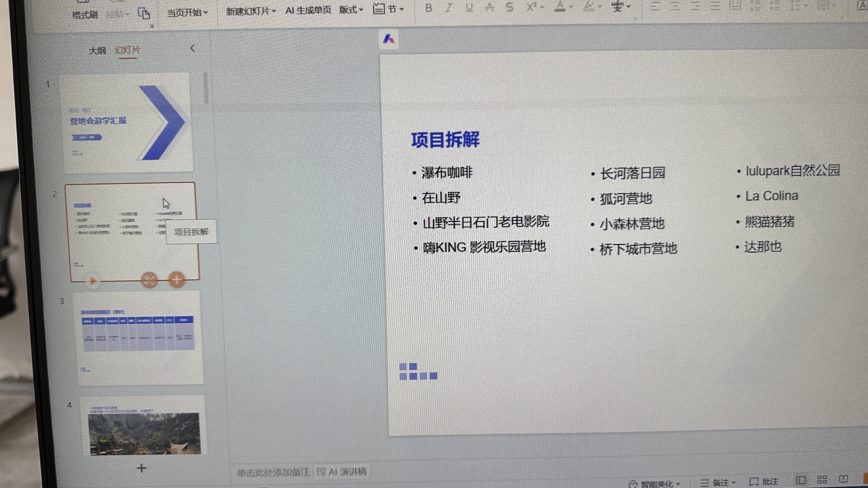Click the bullet text lulupark自然公园
Viewport: 868px width, 488px height.
point(792,170)
